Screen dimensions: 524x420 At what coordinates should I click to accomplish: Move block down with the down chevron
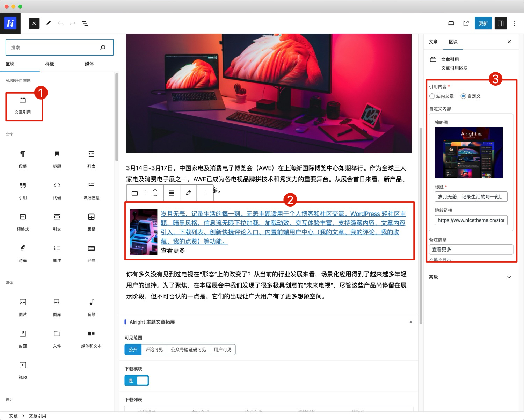[155, 196]
